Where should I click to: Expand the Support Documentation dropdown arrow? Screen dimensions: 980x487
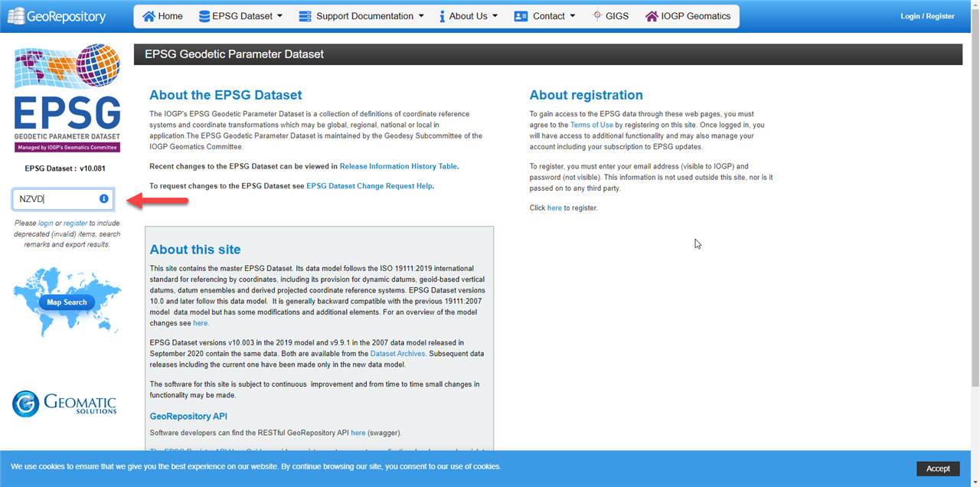point(421,16)
